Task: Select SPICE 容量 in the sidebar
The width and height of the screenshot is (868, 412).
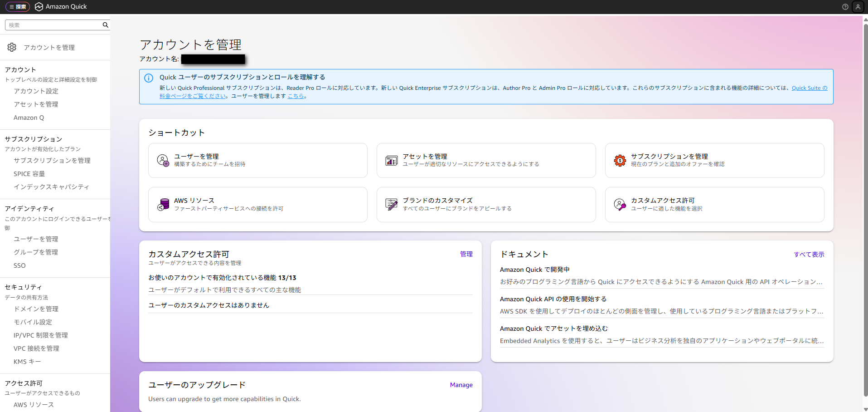Action: pos(29,174)
